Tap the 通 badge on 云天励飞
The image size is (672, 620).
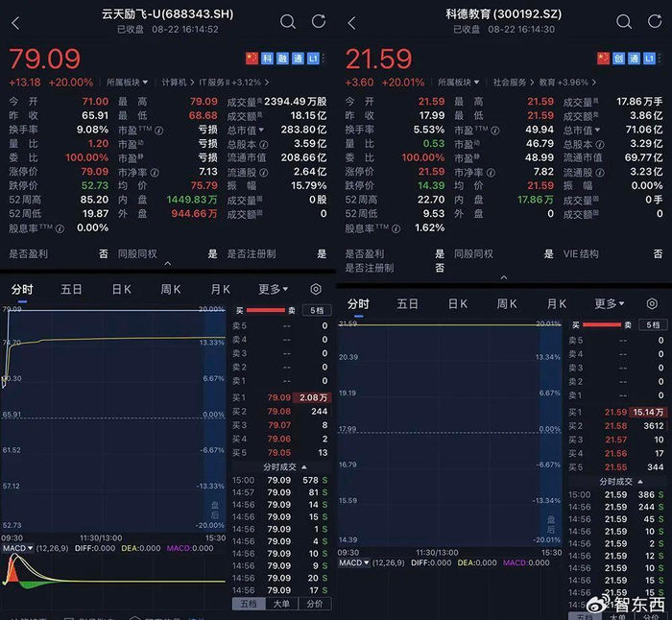pyautogui.click(x=299, y=59)
